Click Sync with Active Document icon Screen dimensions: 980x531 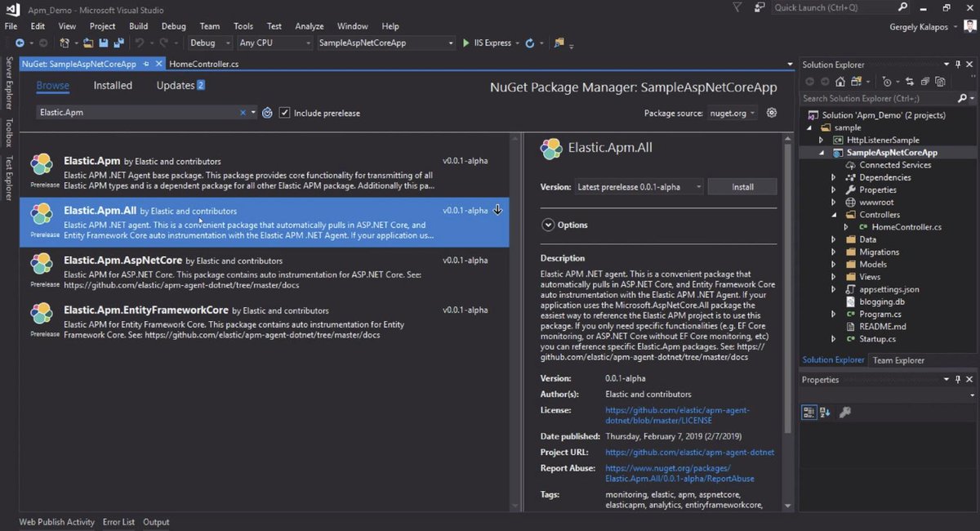click(909, 81)
